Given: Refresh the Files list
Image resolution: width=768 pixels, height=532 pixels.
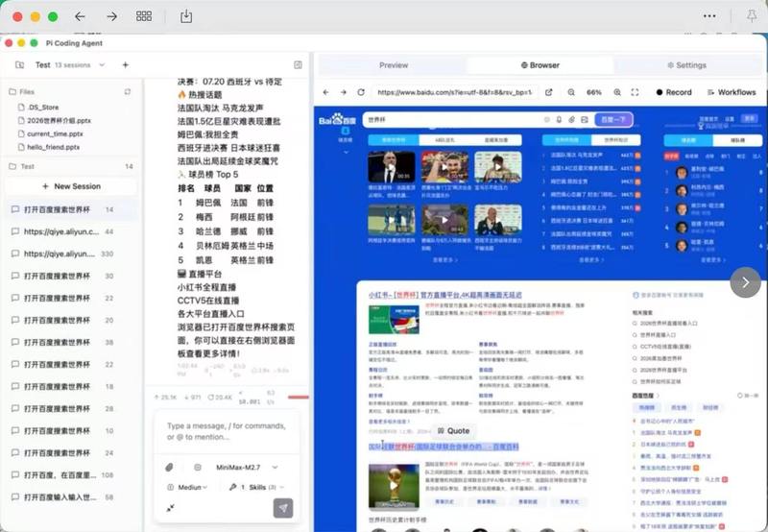Looking at the screenshot, I should point(128,91).
